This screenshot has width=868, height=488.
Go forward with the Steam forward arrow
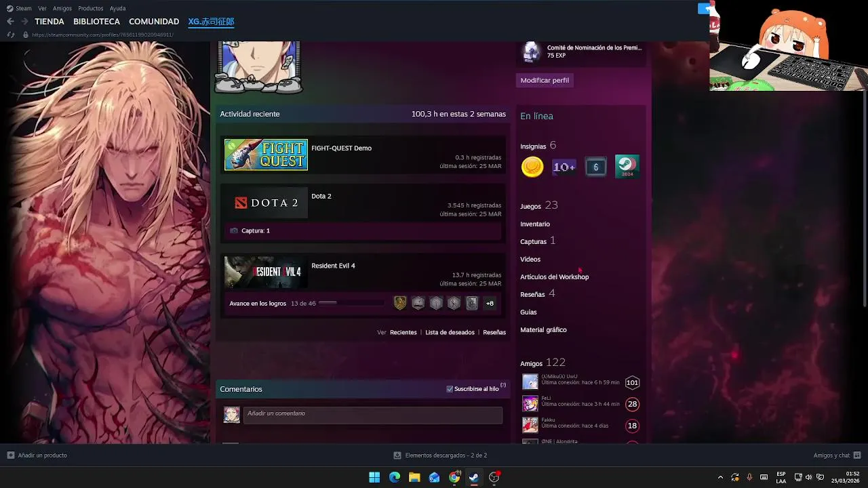(x=24, y=22)
